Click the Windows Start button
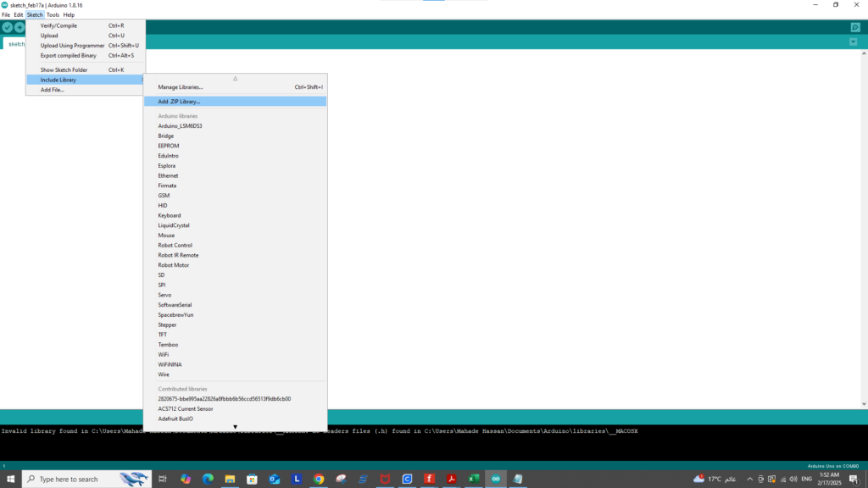Screen dimensions: 868x488 [x=10, y=480]
